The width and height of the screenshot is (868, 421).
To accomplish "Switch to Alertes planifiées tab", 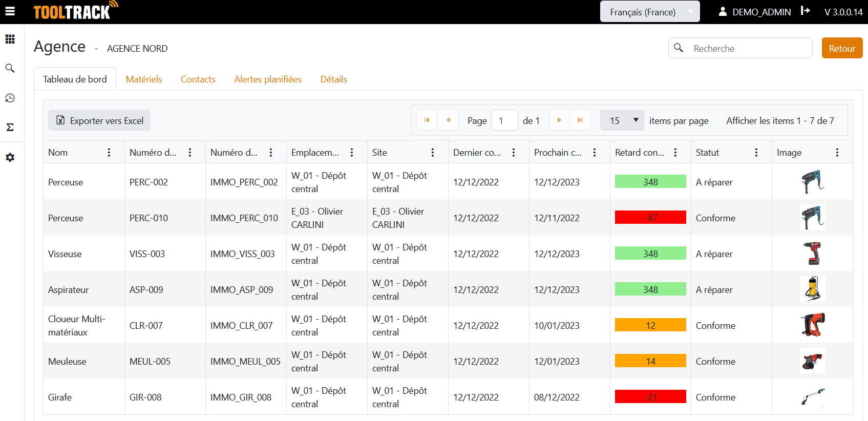I will point(268,79).
